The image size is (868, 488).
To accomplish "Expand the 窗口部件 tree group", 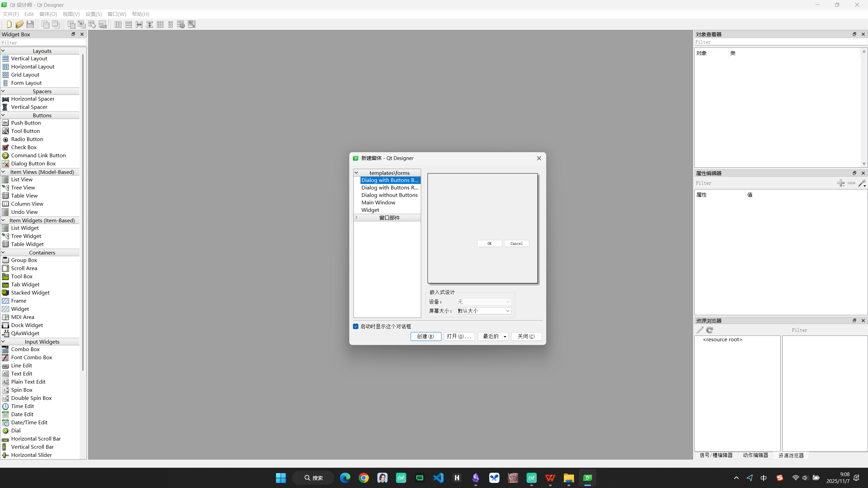I will [x=356, y=218].
